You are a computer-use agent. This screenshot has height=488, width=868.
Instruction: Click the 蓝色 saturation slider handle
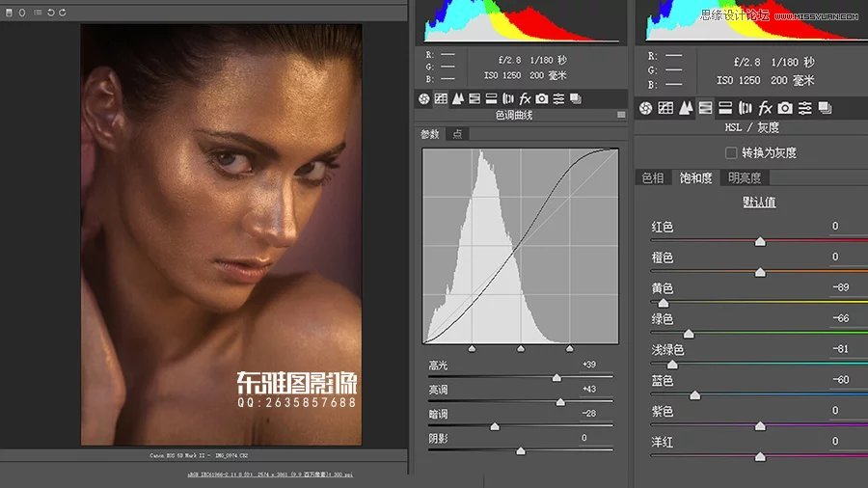point(694,395)
